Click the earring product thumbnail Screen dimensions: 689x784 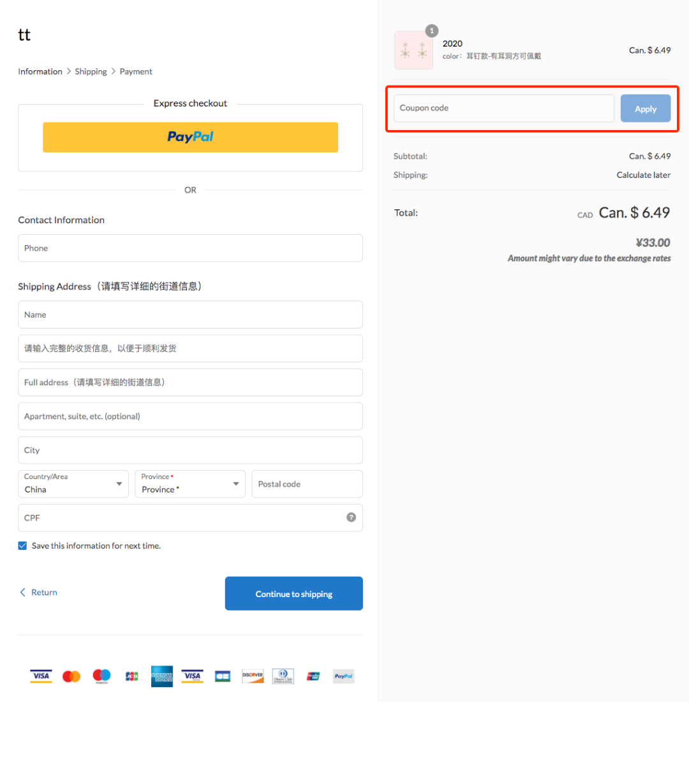point(413,50)
